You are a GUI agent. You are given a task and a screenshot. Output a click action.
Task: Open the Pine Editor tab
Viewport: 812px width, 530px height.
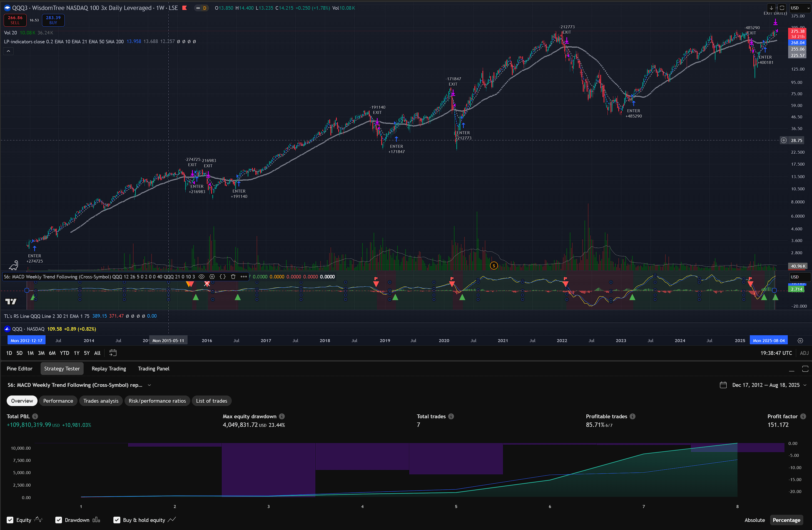point(19,369)
